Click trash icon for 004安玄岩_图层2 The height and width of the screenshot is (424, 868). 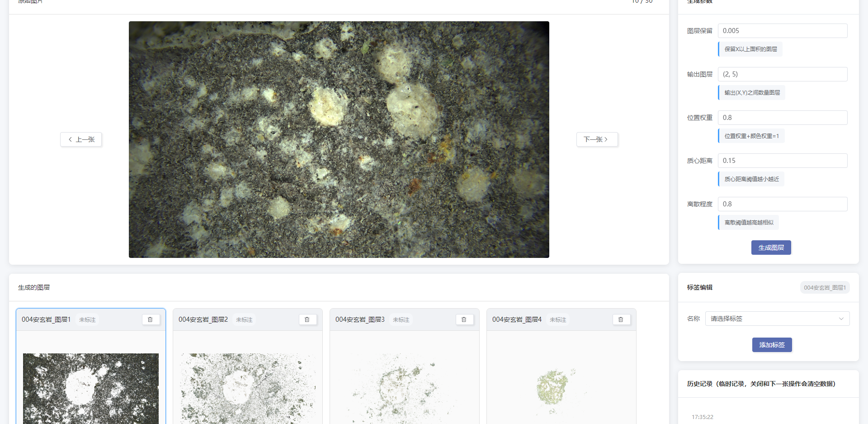[307, 319]
